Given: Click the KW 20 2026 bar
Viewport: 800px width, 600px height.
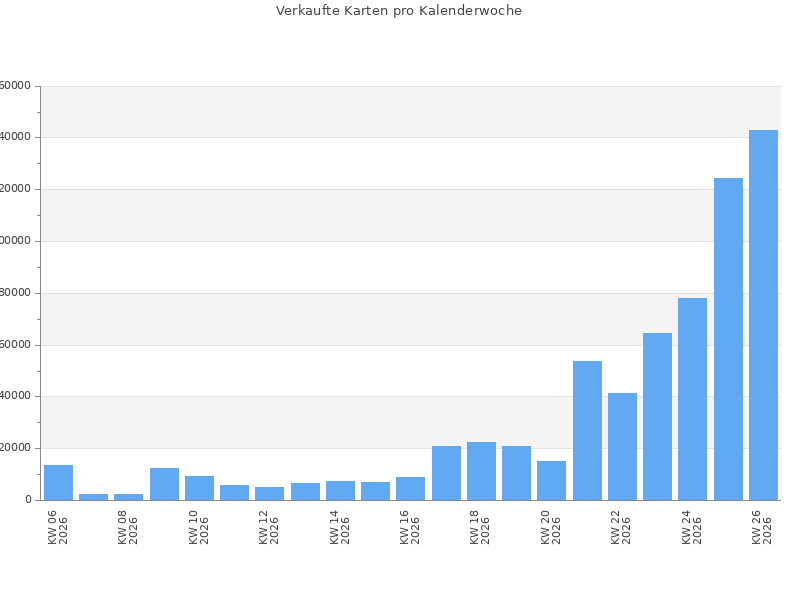Looking at the screenshot, I should pos(552,481).
